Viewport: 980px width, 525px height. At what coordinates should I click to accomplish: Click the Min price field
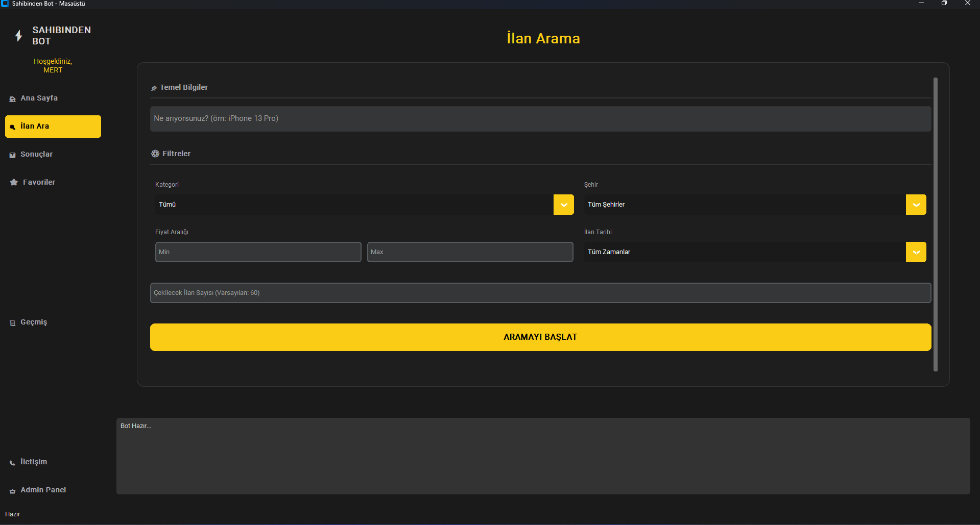coord(258,252)
